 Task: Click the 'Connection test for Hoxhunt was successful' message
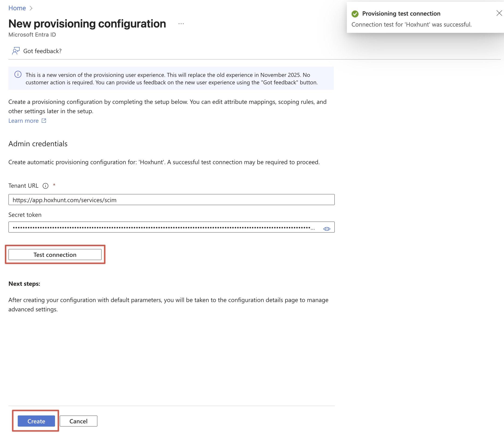coord(411,24)
